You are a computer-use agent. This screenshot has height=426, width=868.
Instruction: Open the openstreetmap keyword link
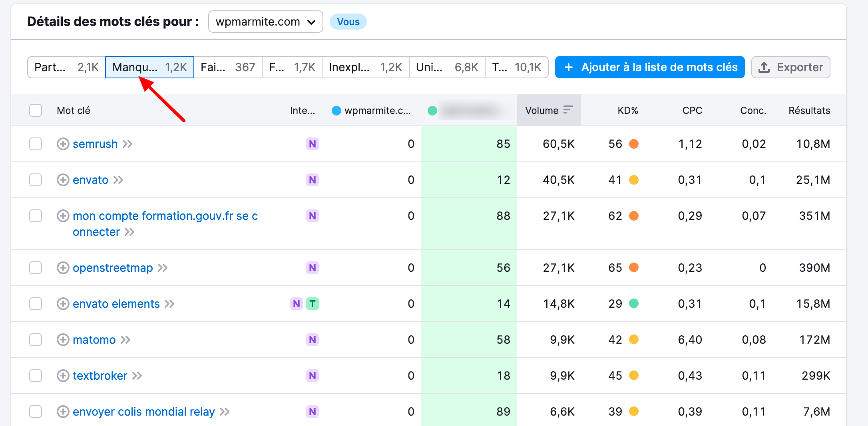pos(113,268)
